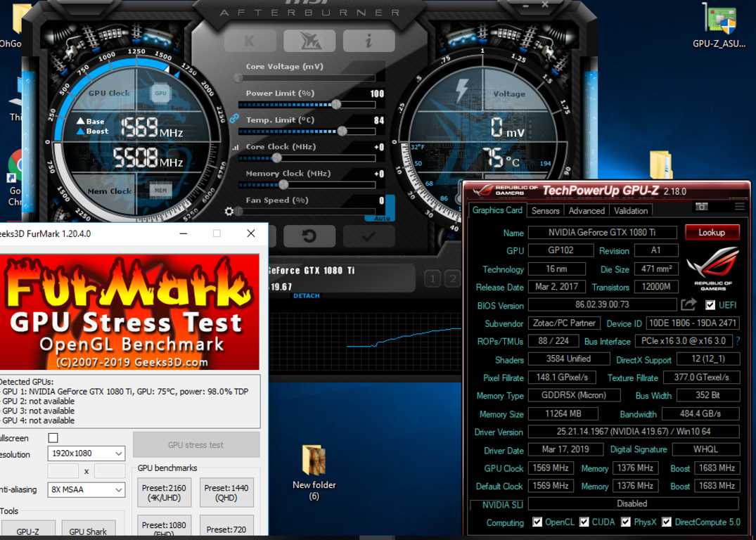Launch Kombustor with the K icon

tap(250, 41)
